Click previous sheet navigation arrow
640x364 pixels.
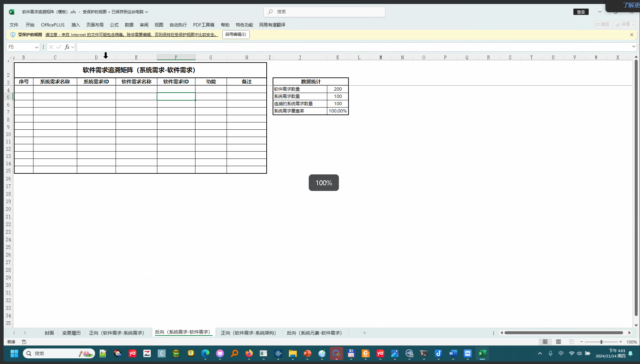14,333
